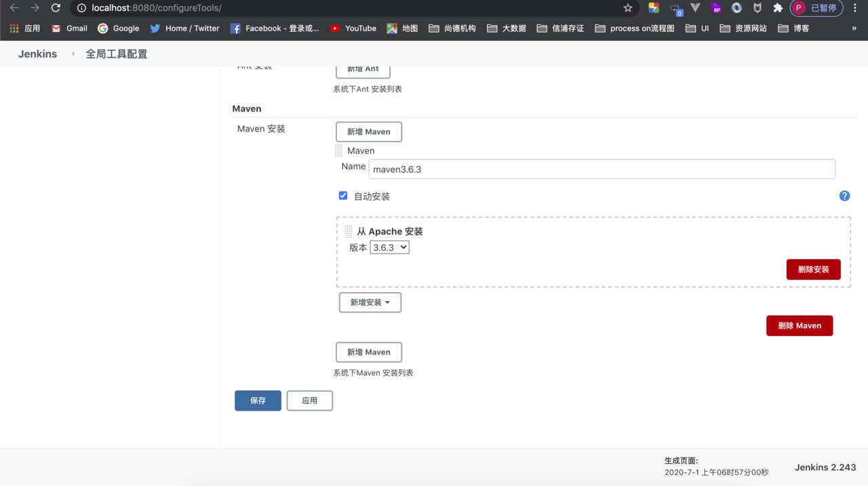Uncheck the 自动安装 checkbox
The image size is (868, 486).
coord(343,196)
